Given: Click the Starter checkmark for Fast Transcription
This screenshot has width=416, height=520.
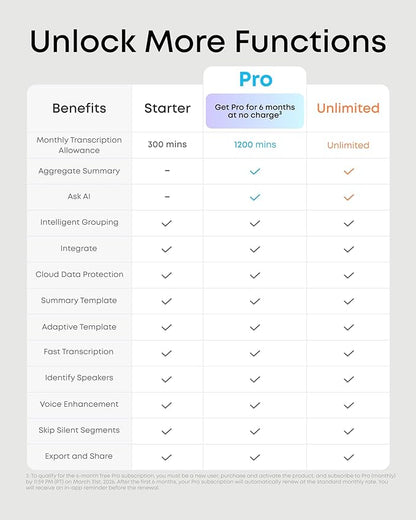Looking at the screenshot, I should pos(167,353).
